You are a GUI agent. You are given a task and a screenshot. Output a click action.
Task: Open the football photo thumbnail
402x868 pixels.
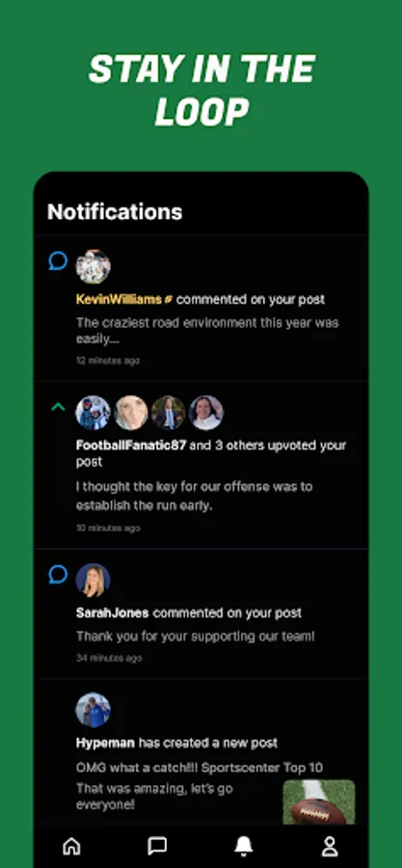(319, 802)
